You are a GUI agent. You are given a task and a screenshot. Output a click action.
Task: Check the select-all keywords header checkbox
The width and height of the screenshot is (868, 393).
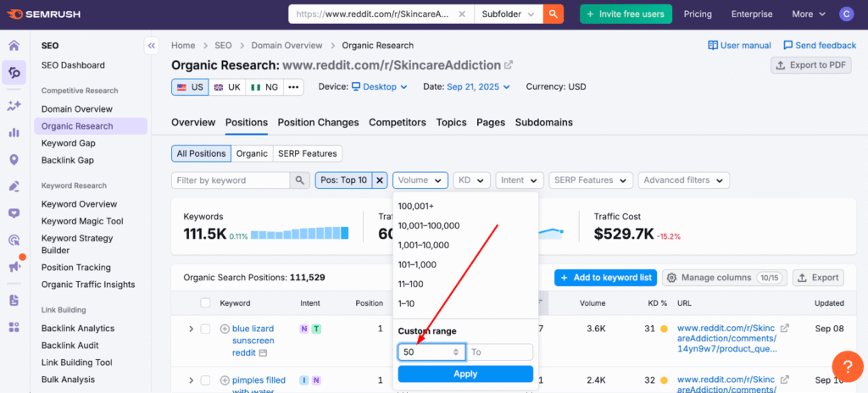(205, 303)
